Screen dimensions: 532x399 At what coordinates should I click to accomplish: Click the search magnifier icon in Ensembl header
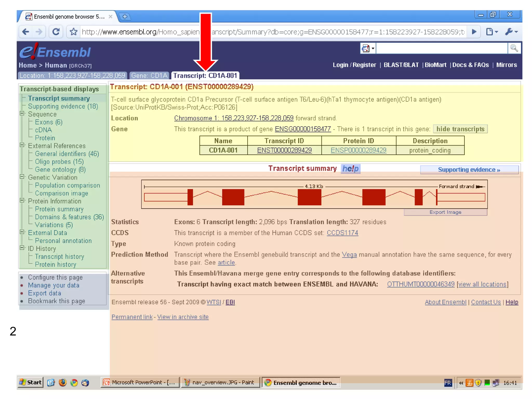coord(514,48)
